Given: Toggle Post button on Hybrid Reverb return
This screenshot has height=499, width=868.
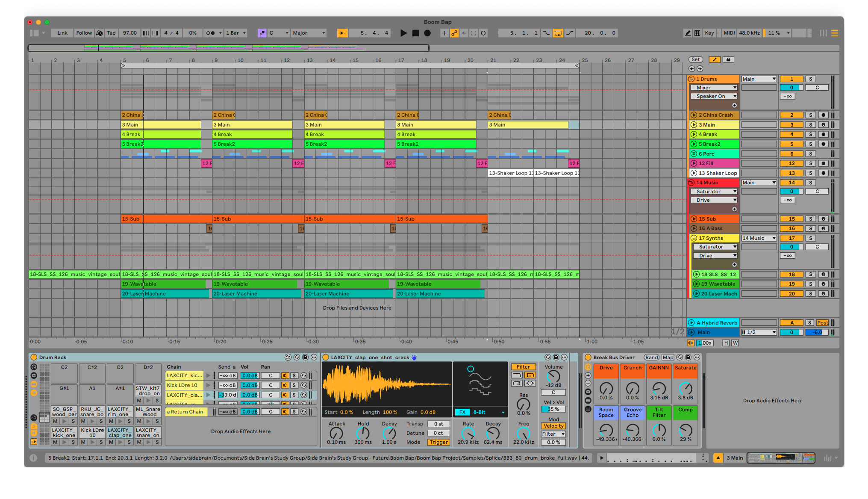Looking at the screenshot, I should [822, 323].
